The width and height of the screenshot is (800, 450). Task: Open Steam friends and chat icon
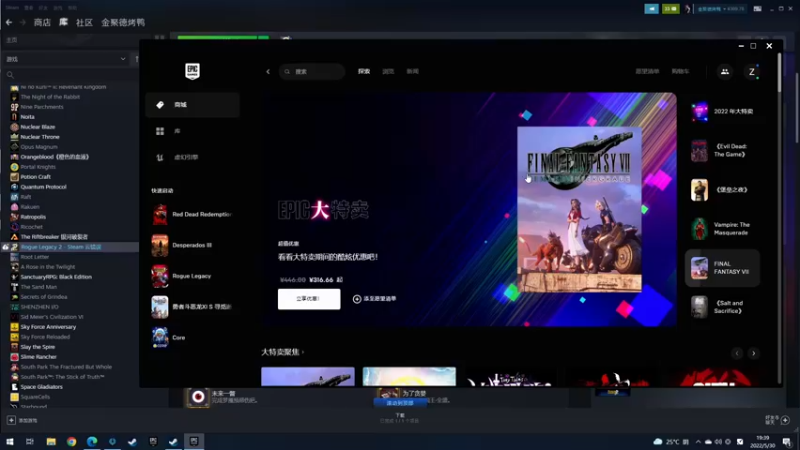coord(785,420)
